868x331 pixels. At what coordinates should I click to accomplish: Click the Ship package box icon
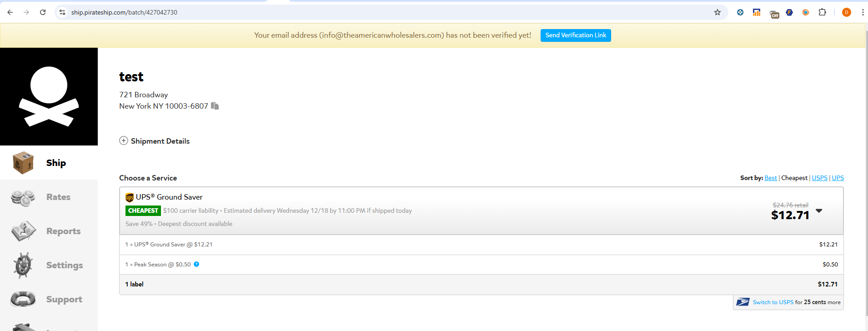[x=23, y=163]
